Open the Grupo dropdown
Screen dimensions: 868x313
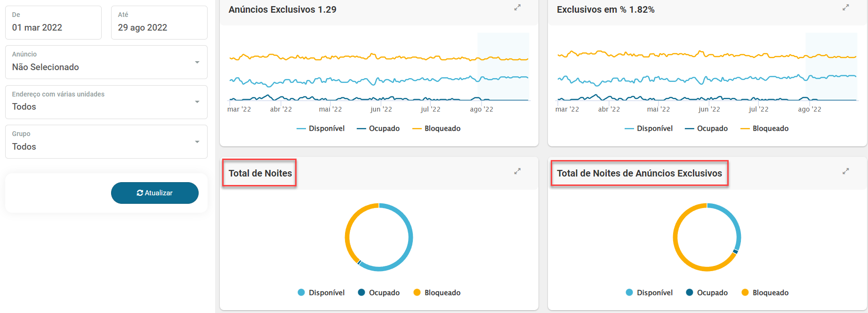106,142
